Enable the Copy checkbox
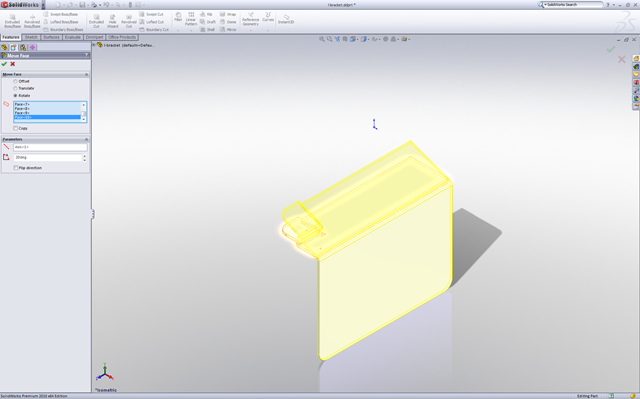This screenshot has height=399, width=640. (16, 128)
